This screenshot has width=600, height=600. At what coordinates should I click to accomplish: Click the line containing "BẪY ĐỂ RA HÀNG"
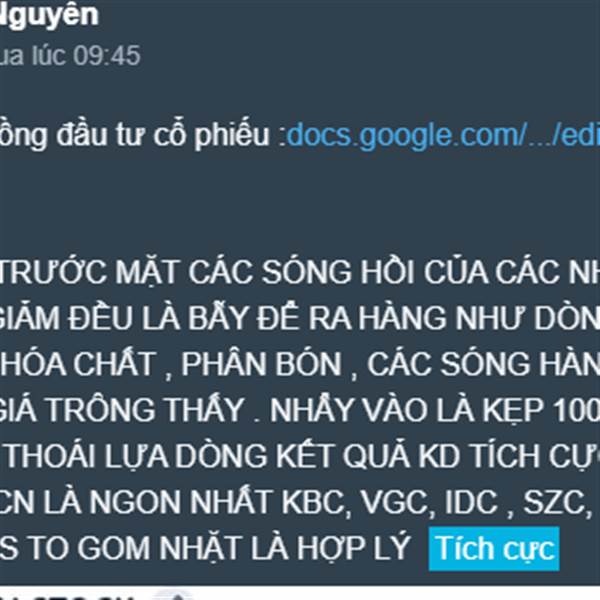tap(300, 318)
